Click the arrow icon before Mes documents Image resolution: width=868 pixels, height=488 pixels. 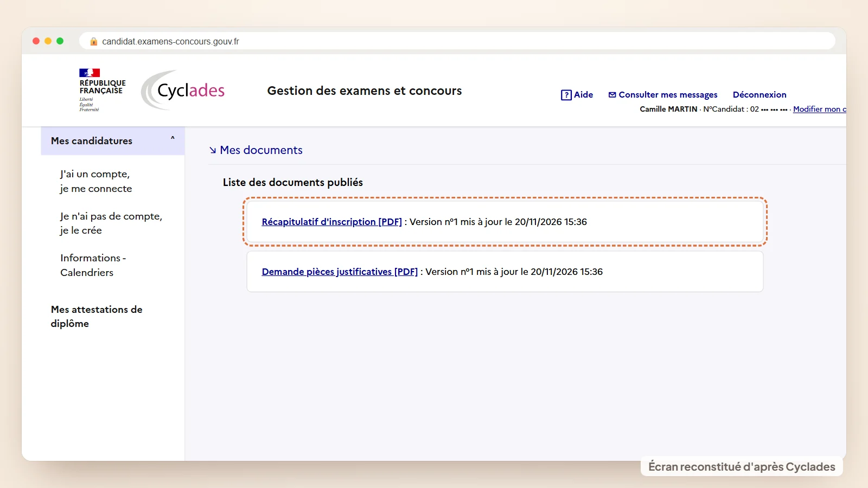(x=213, y=150)
